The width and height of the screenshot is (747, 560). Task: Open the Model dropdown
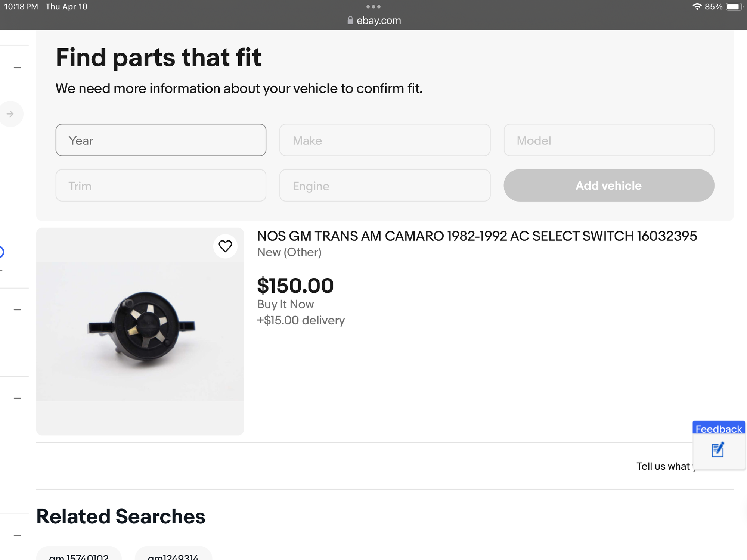[x=609, y=140]
